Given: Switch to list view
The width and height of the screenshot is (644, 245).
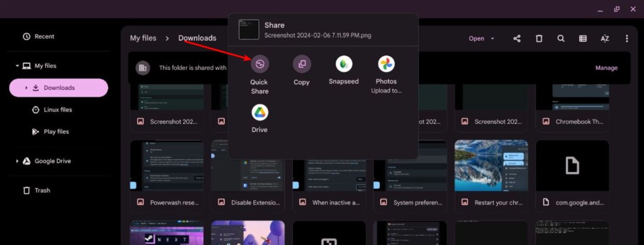Looking at the screenshot, I should click(x=583, y=38).
